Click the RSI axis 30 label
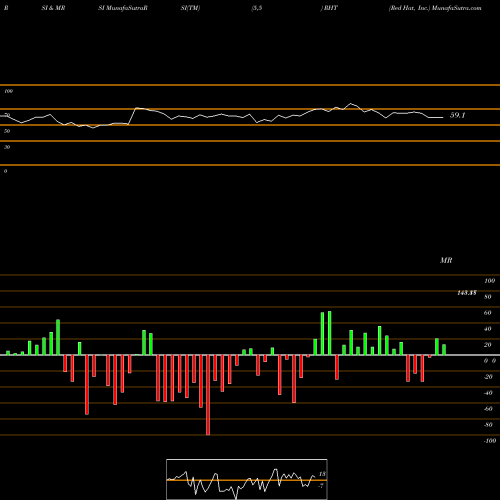This screenshot has width=500, height=500. [7, 147]
